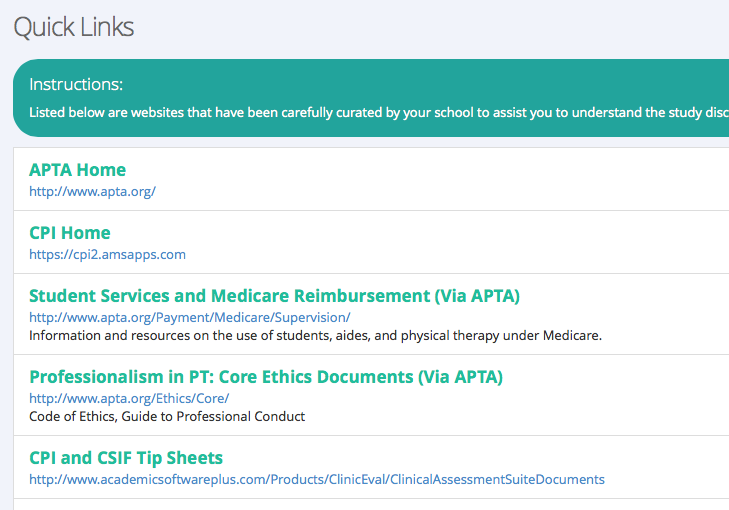Click the Instructions: banner title
Screen dimensions: 729x510
pyautogui.click(x=76, y=85)
